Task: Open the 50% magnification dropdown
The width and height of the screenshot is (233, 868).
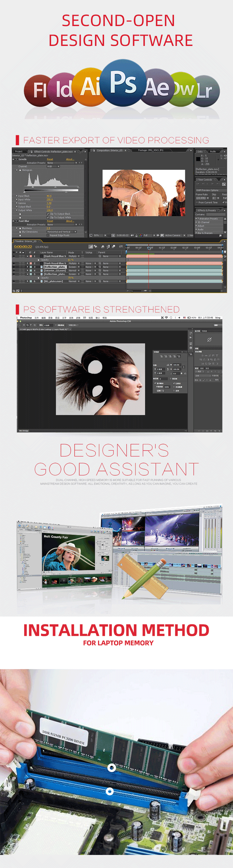Action: (100, 235)
